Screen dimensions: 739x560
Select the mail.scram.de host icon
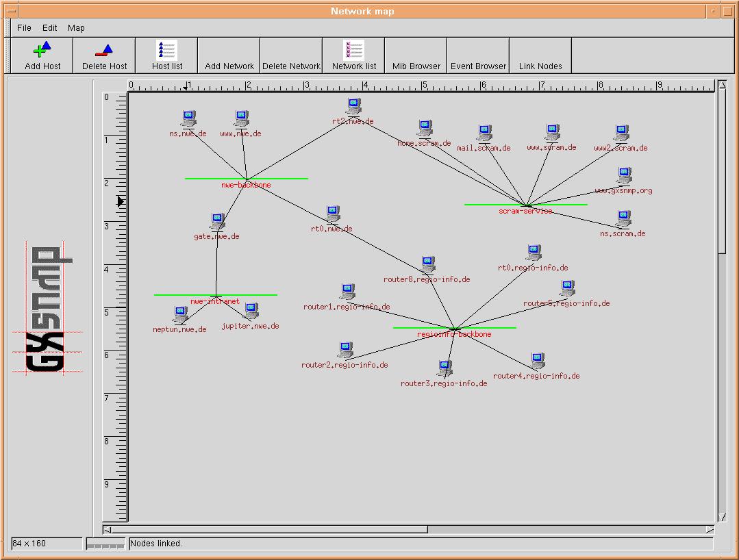pyautogui.click(x=484, y=133)
